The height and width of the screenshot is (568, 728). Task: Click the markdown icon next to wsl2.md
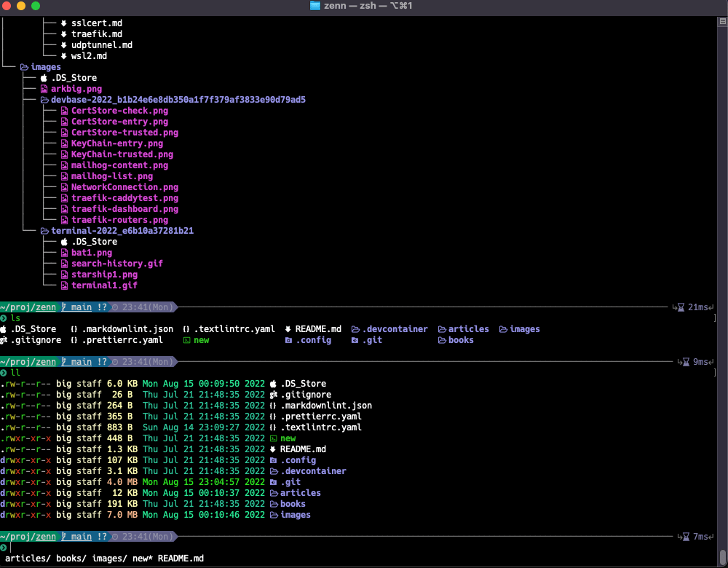pos(63,56)
